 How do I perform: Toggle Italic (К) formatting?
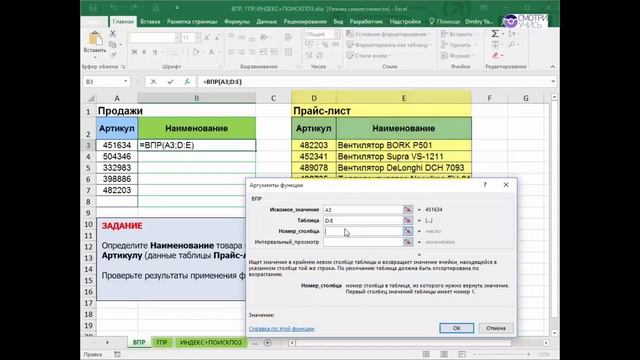[144, 52]
